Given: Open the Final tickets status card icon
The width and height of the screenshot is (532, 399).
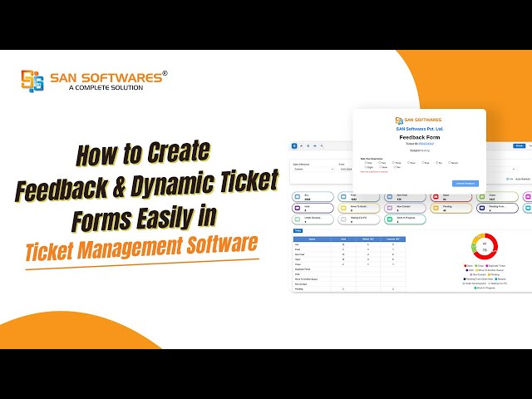Looking at the screenshot, I should pyautogui.click(x=343, y=197).
